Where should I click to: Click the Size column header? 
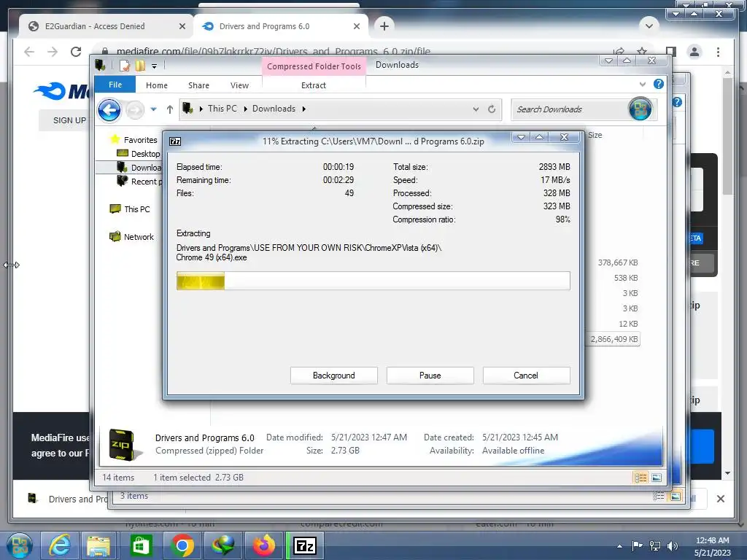595,135
